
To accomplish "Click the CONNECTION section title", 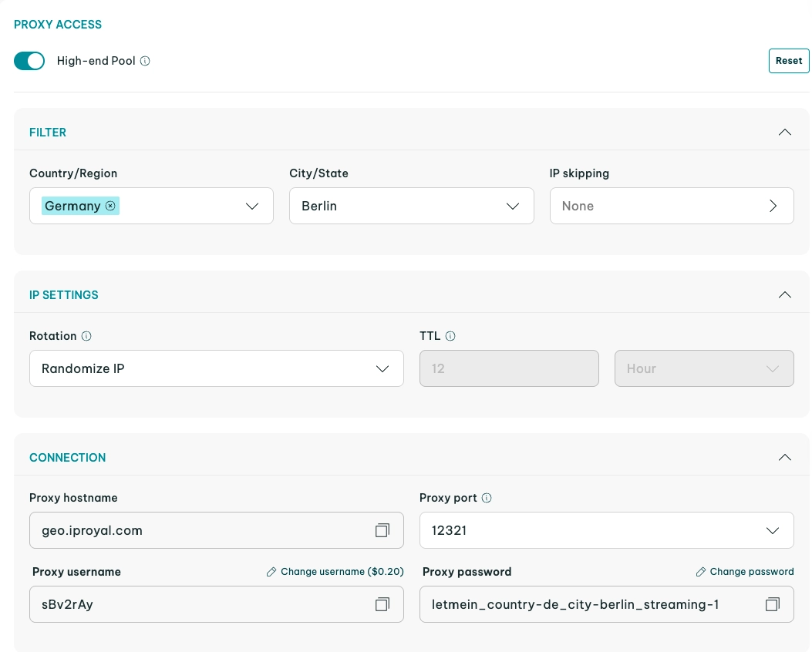I will tap(67, 458).
